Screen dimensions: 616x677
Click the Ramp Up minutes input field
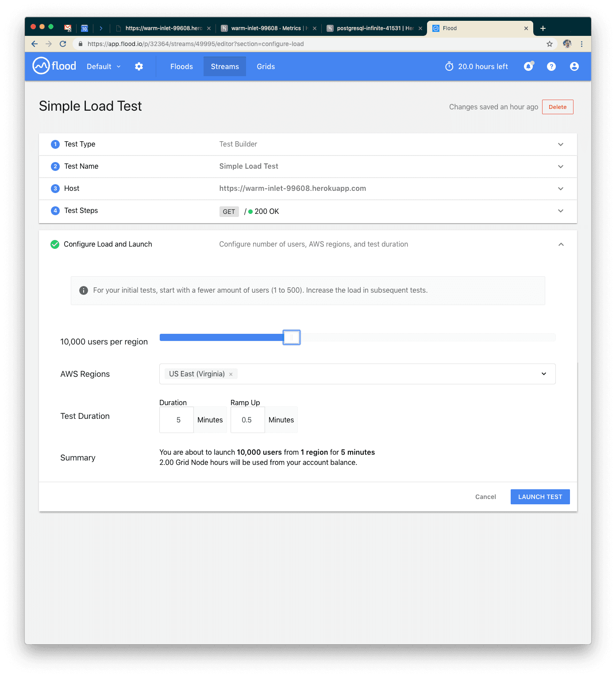[247, 420]
